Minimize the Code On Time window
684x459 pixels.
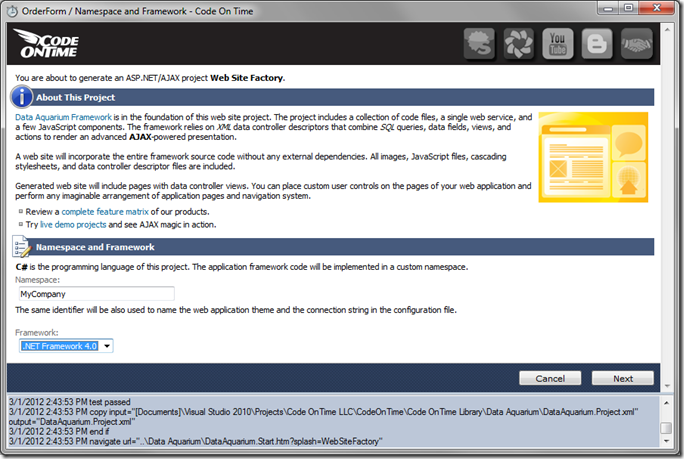point(608,8)
